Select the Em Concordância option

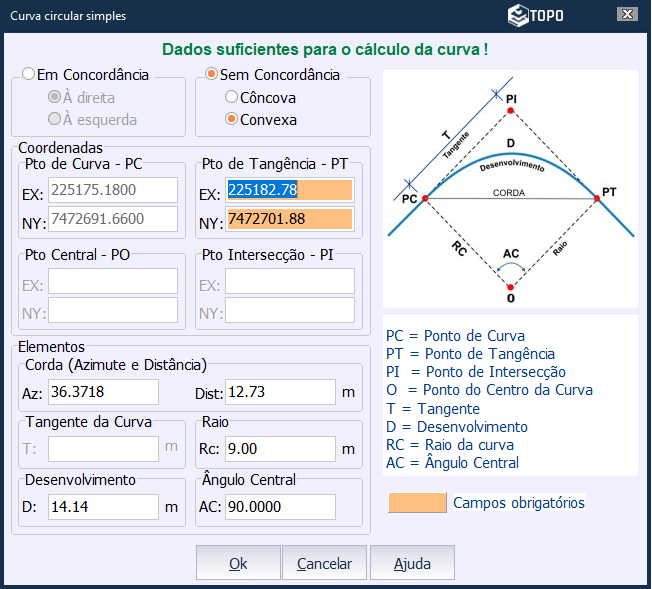tap(29, 75)
